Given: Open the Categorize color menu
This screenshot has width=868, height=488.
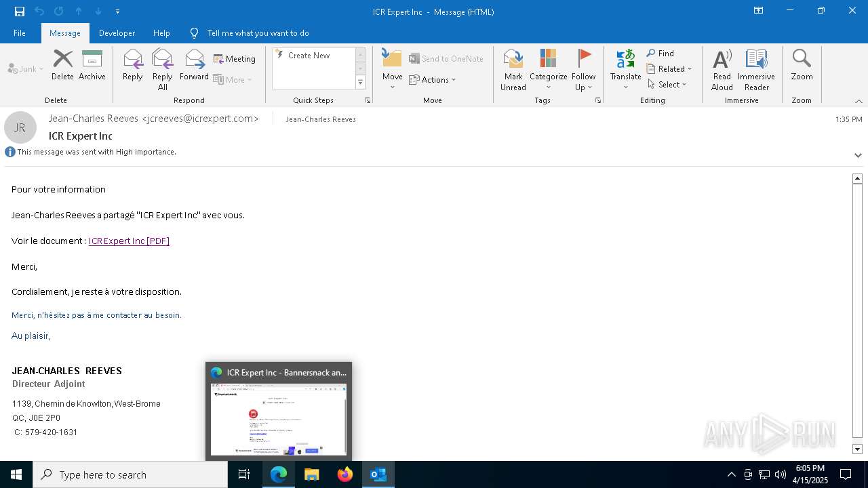Looking at the screenshot, I should click(x=548, y=70).
